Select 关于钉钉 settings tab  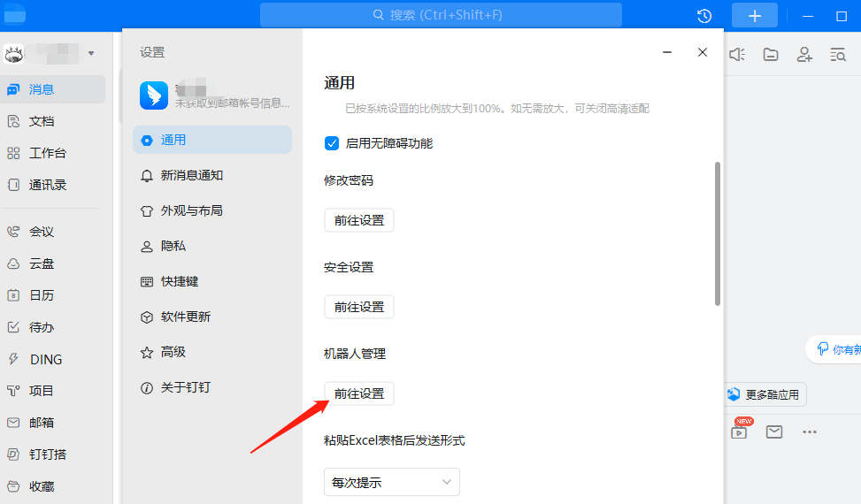point(212,388)
